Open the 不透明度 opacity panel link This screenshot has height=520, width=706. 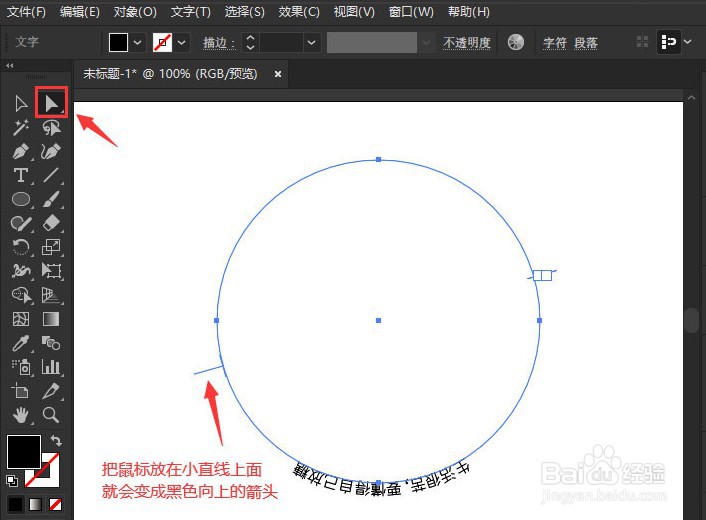(466, 43)
